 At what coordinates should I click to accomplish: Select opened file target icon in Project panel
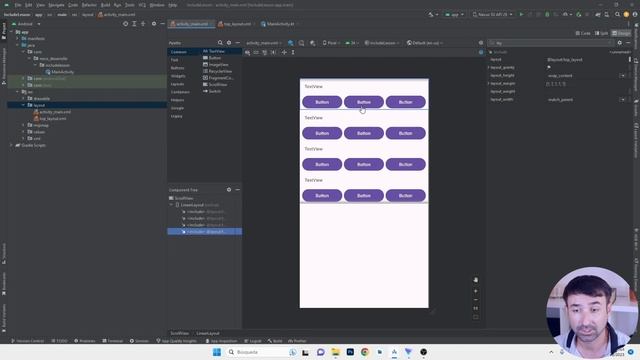click(125, 24)
